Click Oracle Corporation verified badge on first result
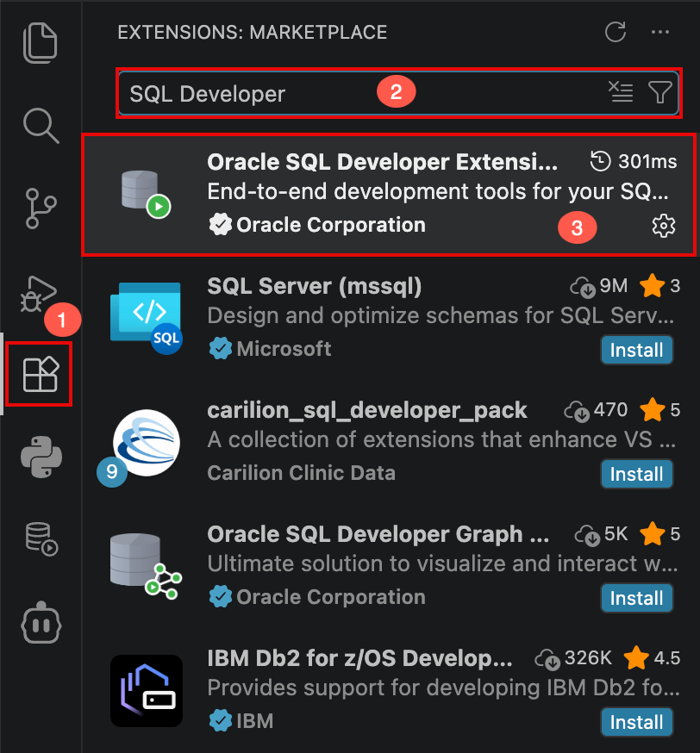The width and height of the screenshot is (700, 753). tap(221, 225)
